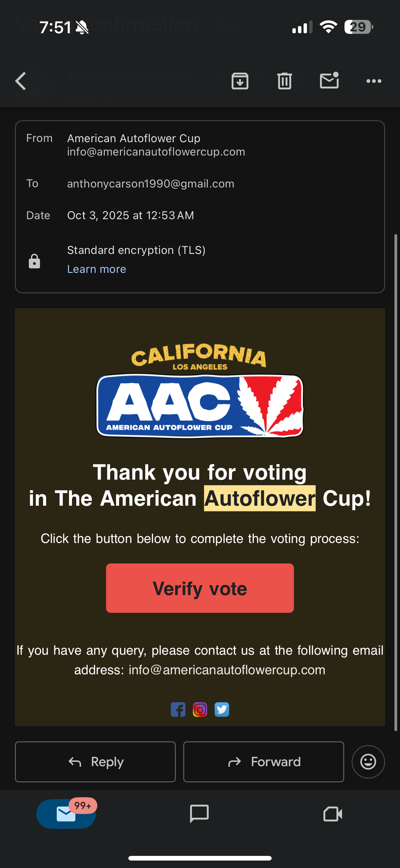Open the Learn more encryption link
400x868 pixels.
coord(97,269)
